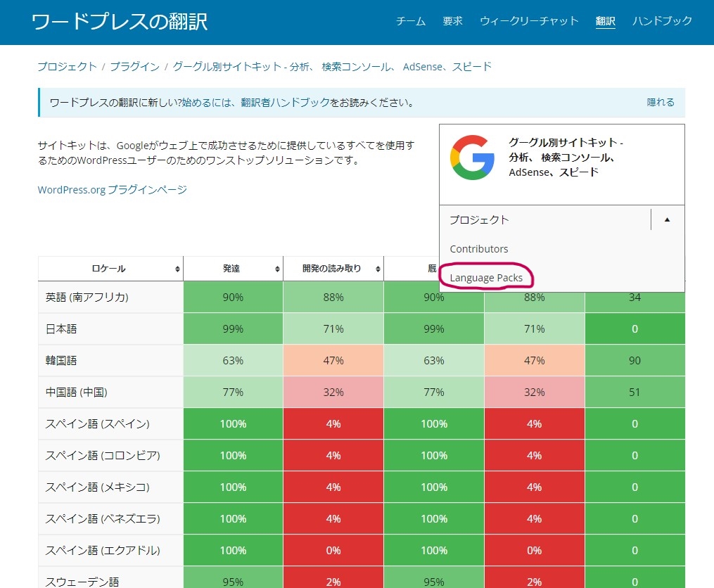Click the 90 cell in 韓国語 row
Image resolution: width=714 pixels, height=588 pixels.
tap(635, 361)
